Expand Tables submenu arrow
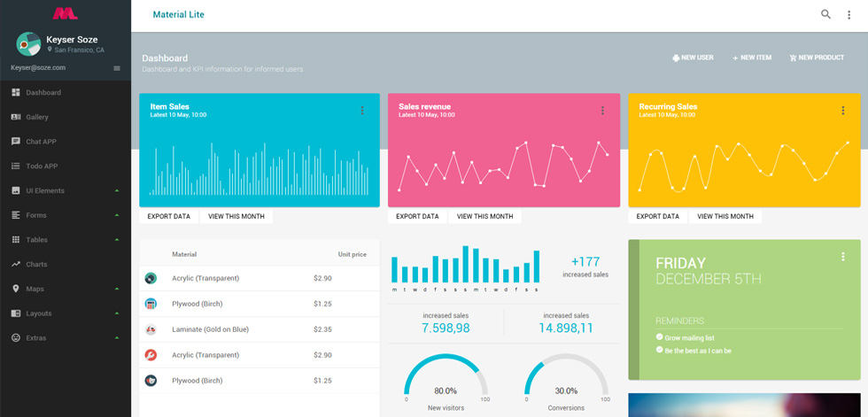The width and height of the screenshot is (868, 417). (117, 239)
